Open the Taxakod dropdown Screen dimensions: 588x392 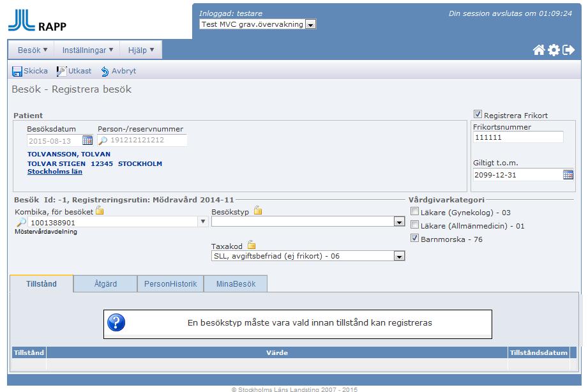[400, 256]
